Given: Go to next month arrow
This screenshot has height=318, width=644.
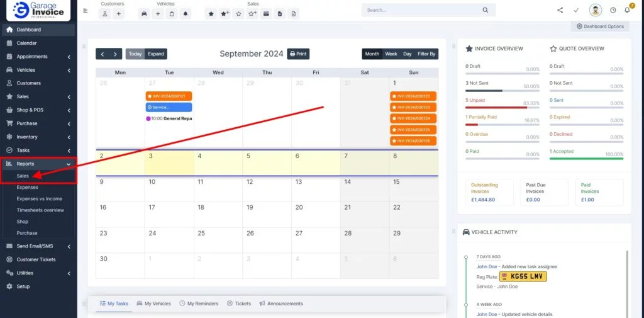Looking at the screenshot, I should click(116, 54).
